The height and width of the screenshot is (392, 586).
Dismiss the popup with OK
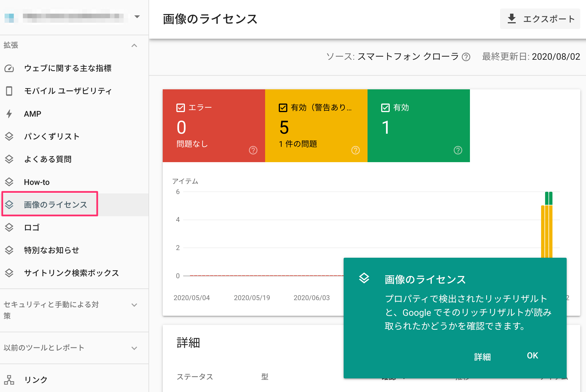[533, 356]
